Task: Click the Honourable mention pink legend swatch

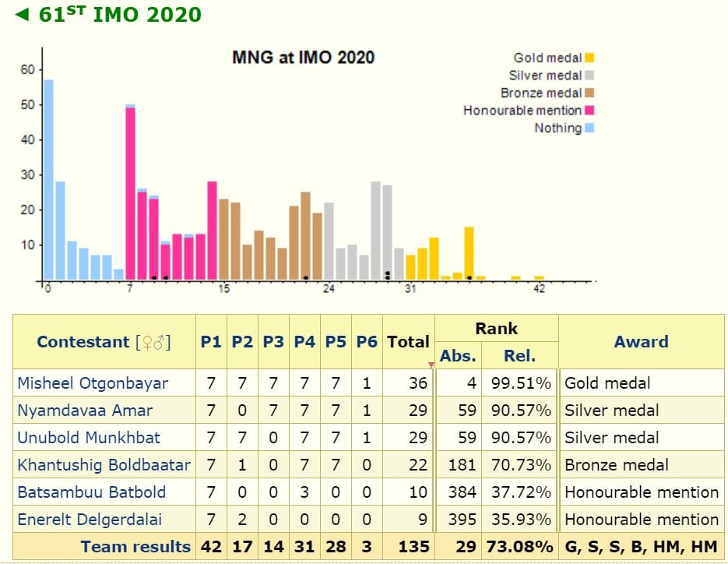Action: coord(589,111)
